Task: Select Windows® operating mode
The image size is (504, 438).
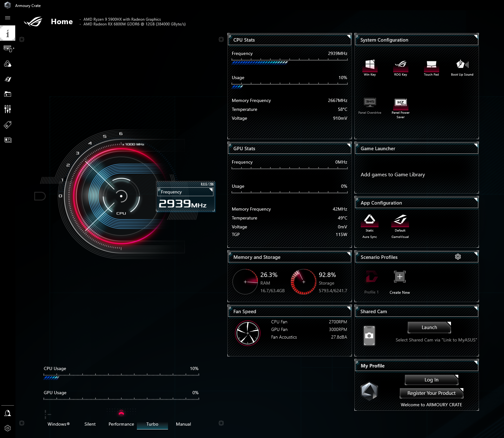Action: coord(58,424)
